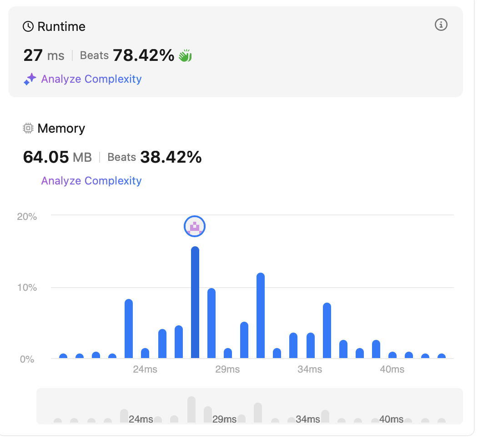The image size is (483, 448).
Task: Click the clapping hands emoji icon
Action: tap(185, 56)
